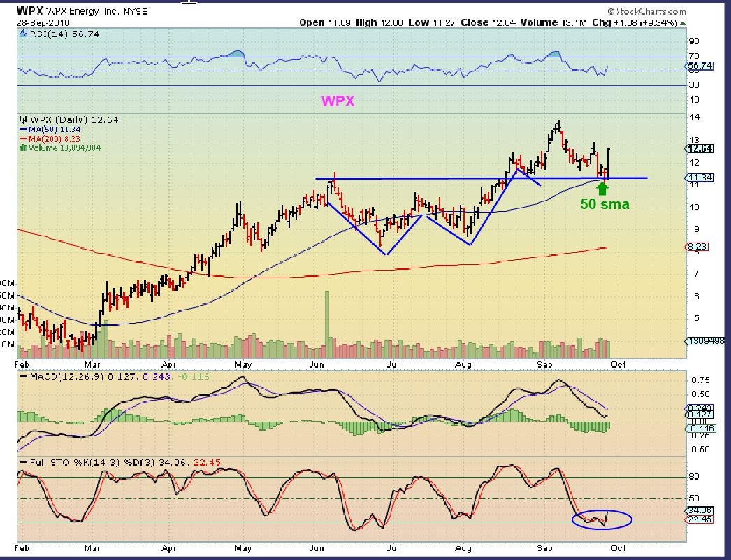Click the 80 stochastic axis level label
Image resolution: width=731 pixels, height=560 pixels.
pos(694,477)
